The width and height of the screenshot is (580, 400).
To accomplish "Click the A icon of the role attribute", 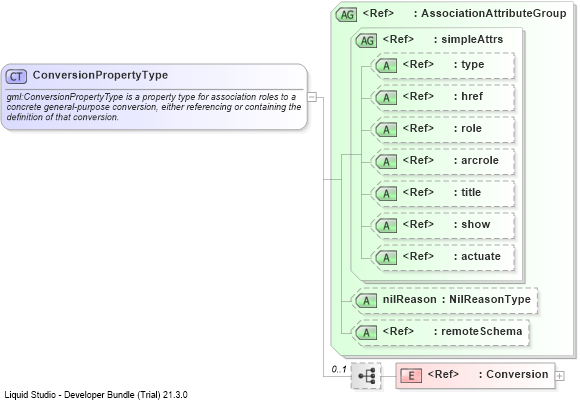I will pyautogui.click(x=386, y=130).
